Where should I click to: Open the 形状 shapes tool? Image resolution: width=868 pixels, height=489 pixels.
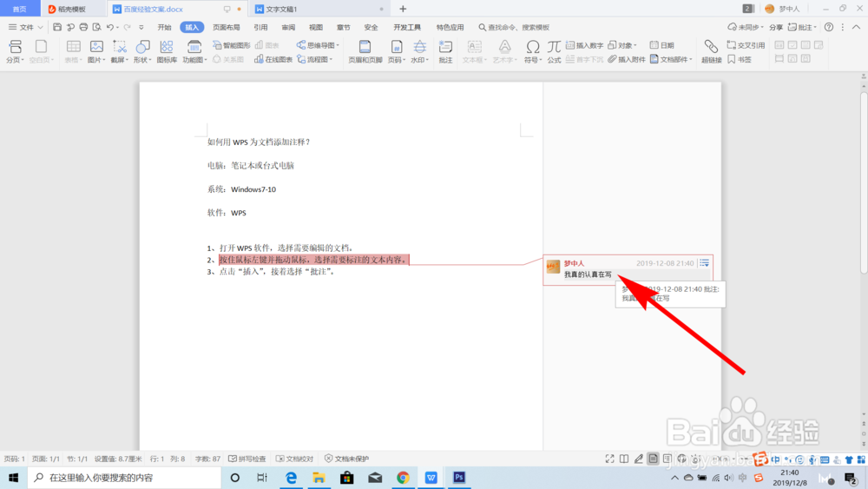[x=142, y=51]
